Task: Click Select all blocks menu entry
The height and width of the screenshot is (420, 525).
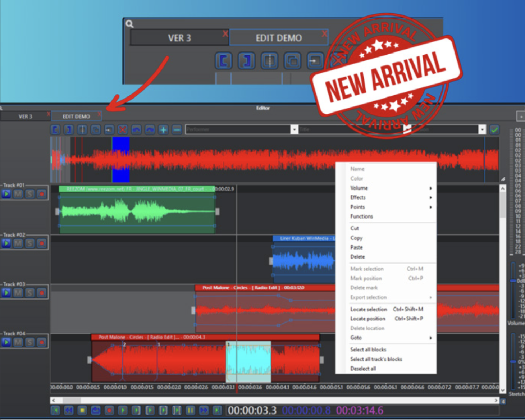Action: 368,350
